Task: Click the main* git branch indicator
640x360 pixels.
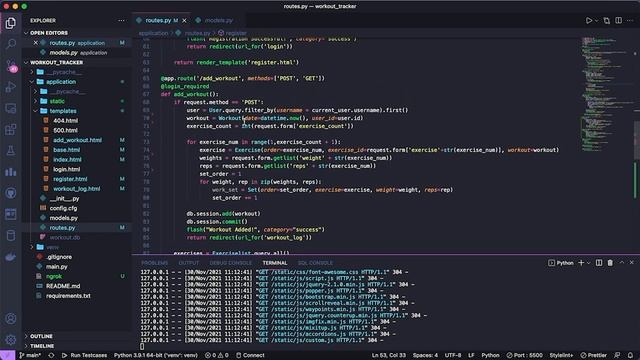Action: 30,356
